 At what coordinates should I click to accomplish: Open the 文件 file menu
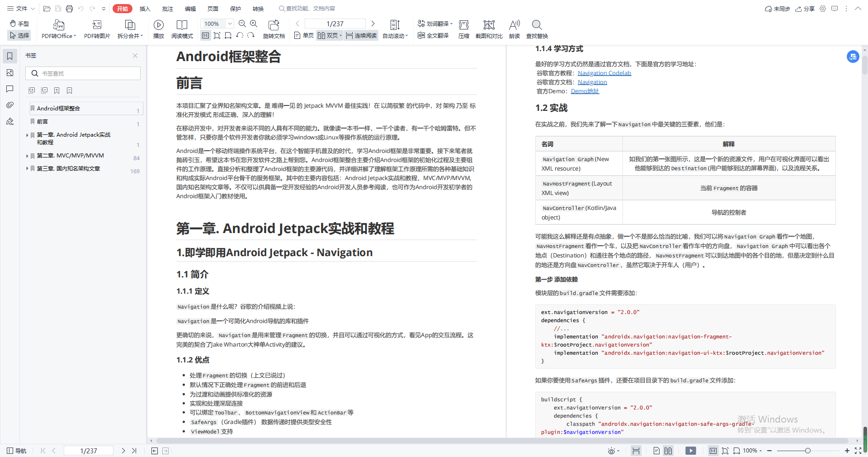[21, 9]
